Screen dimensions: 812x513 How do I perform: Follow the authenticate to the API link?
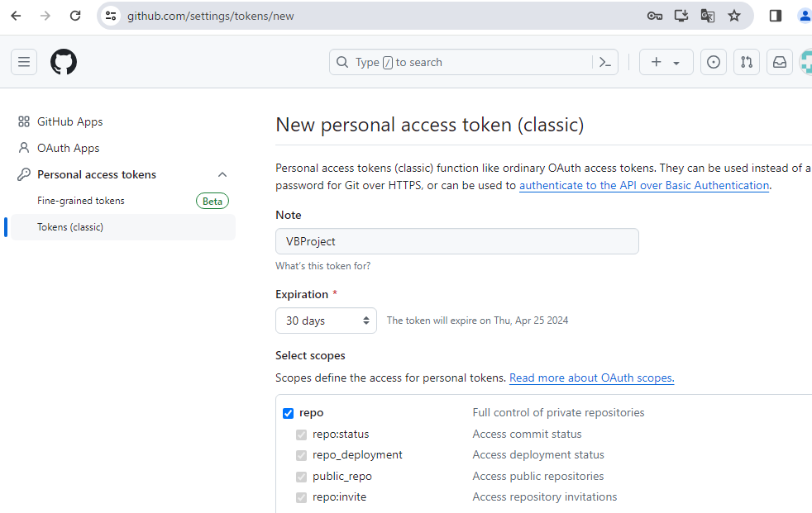pos(644,186)
